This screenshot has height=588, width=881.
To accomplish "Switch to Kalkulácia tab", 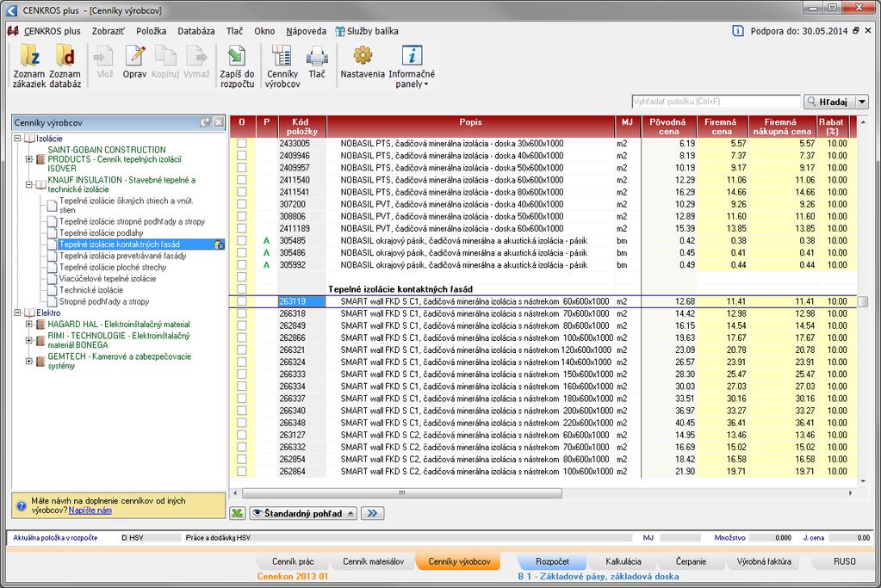I will point(624,561).
